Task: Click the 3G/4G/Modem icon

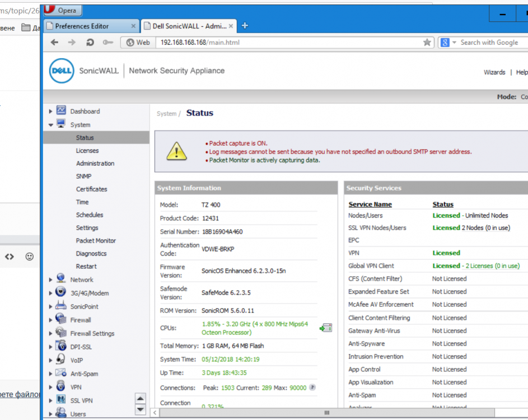Action: coord(61,292)
